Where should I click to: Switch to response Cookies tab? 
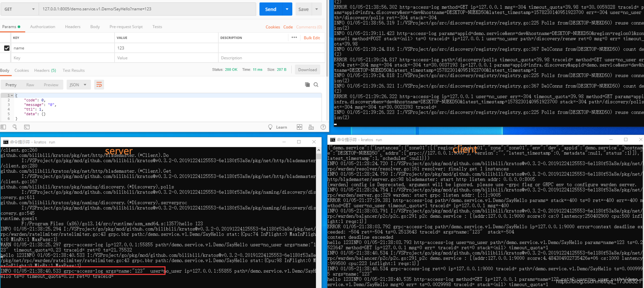[x=22, y=70]
